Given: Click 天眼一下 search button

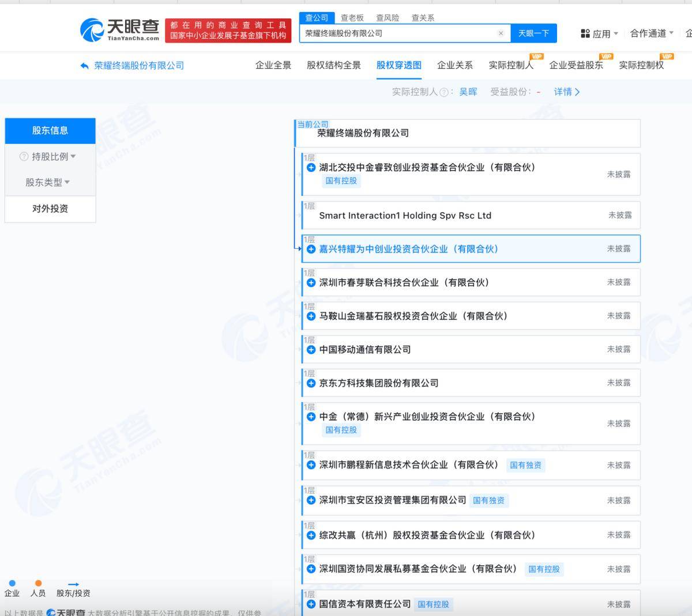Looking at the screenshot, I should (533, 33).
